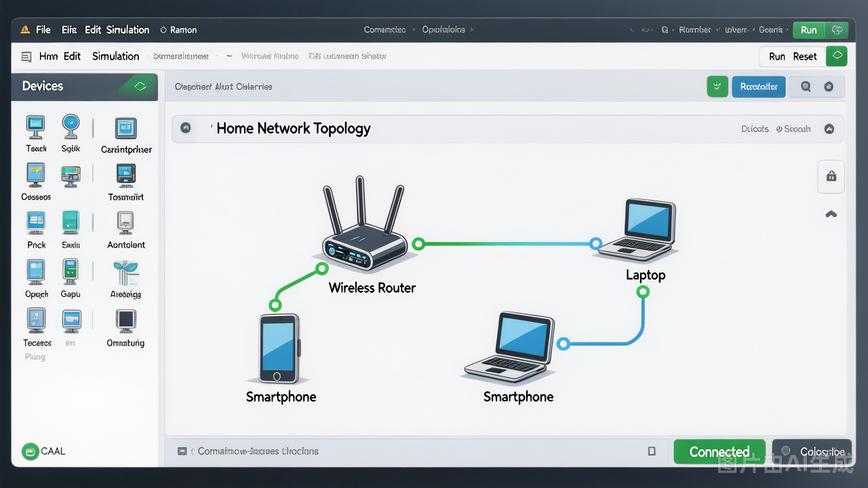Viewport: 868px width, 488px height.
Task: Click the blue node beside lower laptop
Action: click(562, 344)
